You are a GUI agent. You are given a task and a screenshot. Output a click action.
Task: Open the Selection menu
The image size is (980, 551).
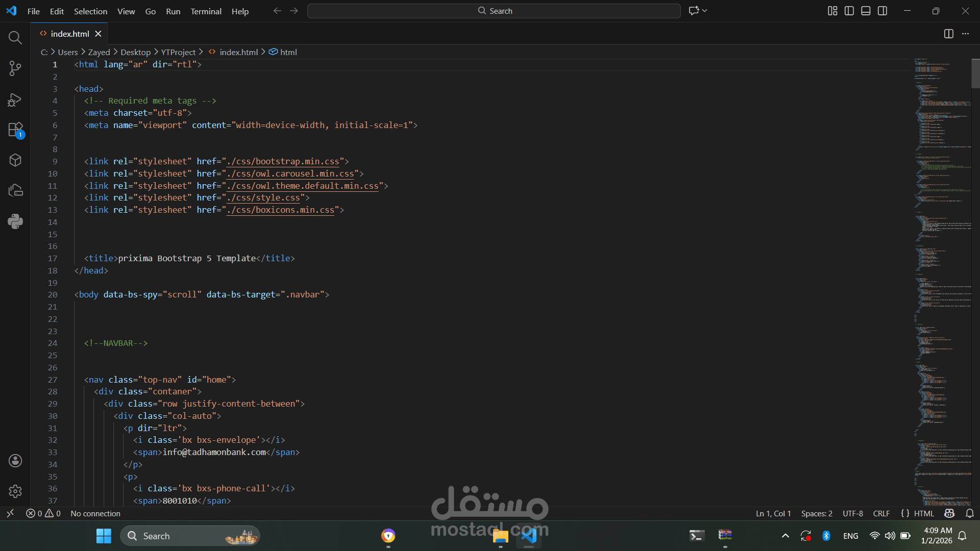[x=90, y=11]
